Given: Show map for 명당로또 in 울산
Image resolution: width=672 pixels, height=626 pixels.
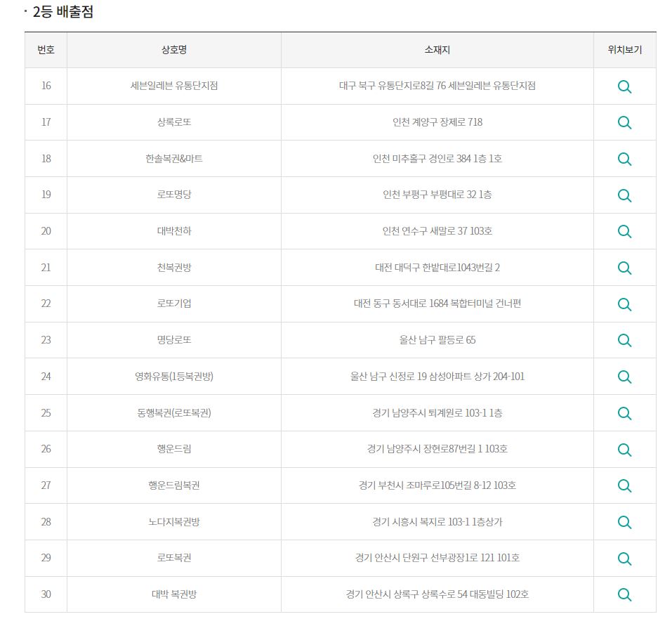Looking at the screenshot, I should (x=624, y=341).
